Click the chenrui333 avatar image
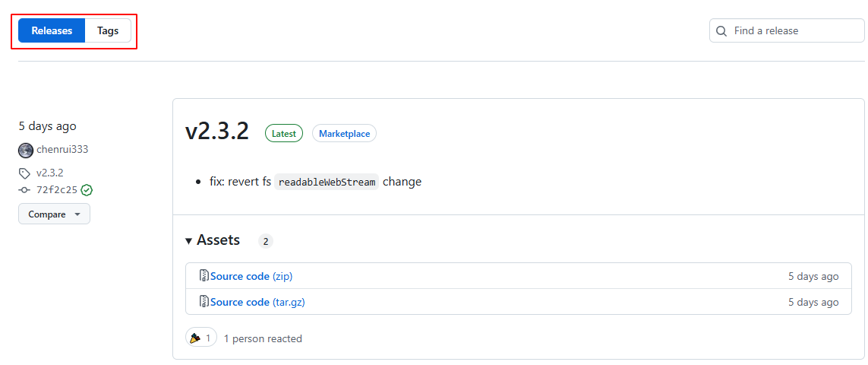Screen dimensions: 868x365 click(x=26, y=151)
